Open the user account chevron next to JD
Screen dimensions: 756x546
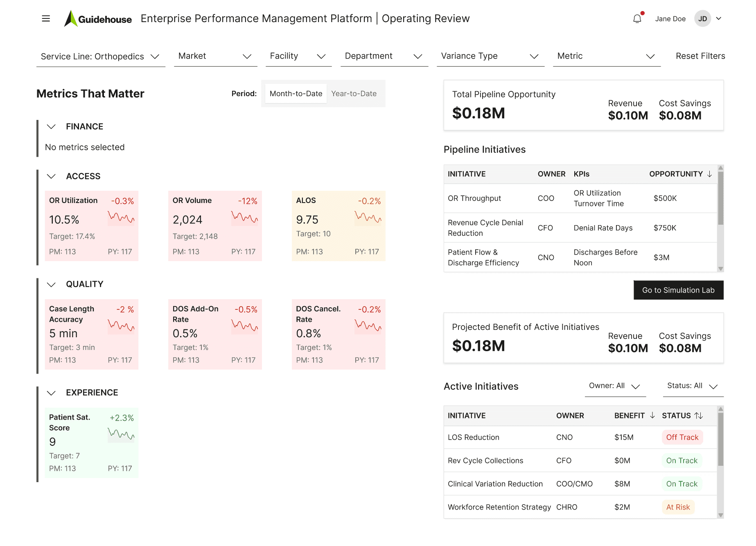click(x=719, y=18)
